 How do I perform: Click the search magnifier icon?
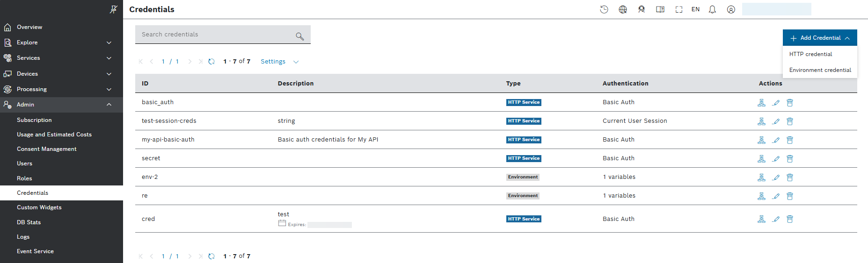pos(300,36)
